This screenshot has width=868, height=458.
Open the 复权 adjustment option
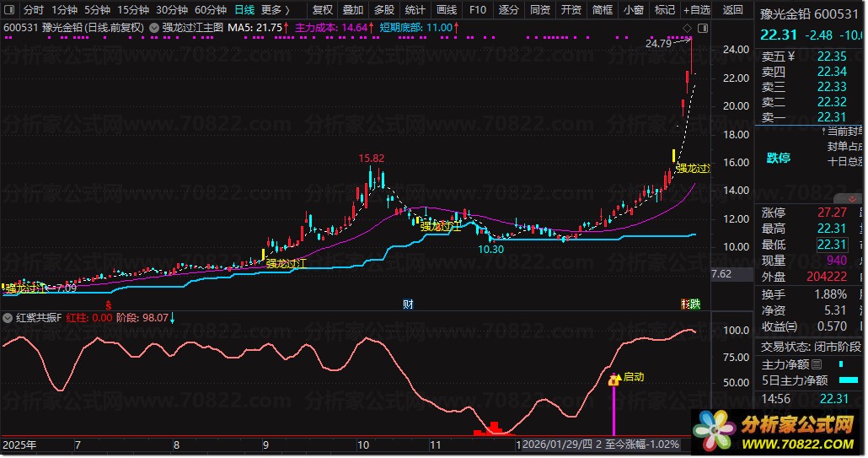pyautogui.click(x=322, y=9)
